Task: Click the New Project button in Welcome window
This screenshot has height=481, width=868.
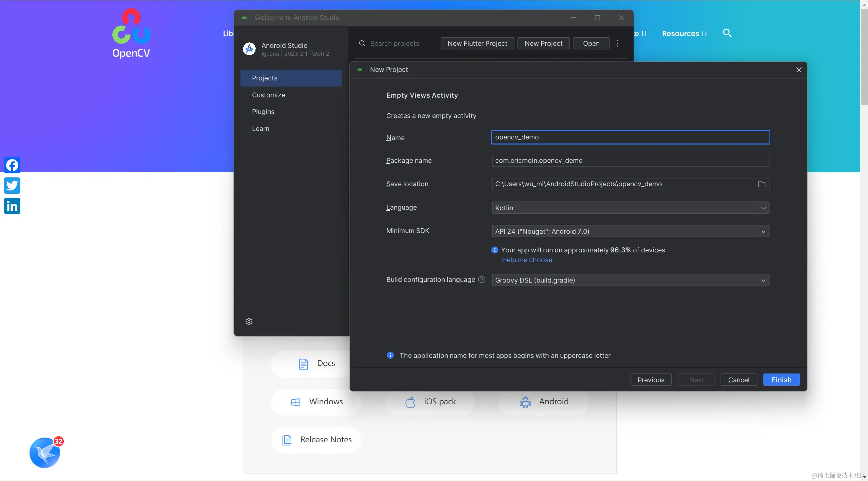Action: [x=543, y=43]
